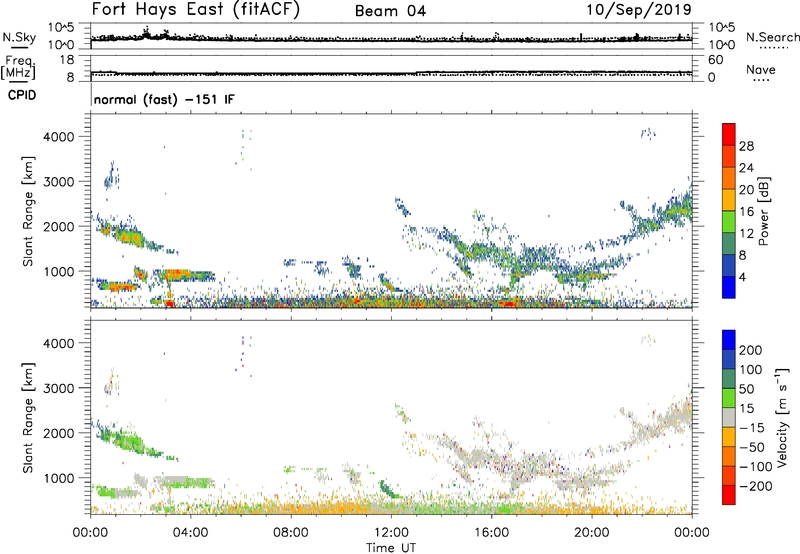
Task: Click the '28' label on power color bar
Action: pos(746,146)
